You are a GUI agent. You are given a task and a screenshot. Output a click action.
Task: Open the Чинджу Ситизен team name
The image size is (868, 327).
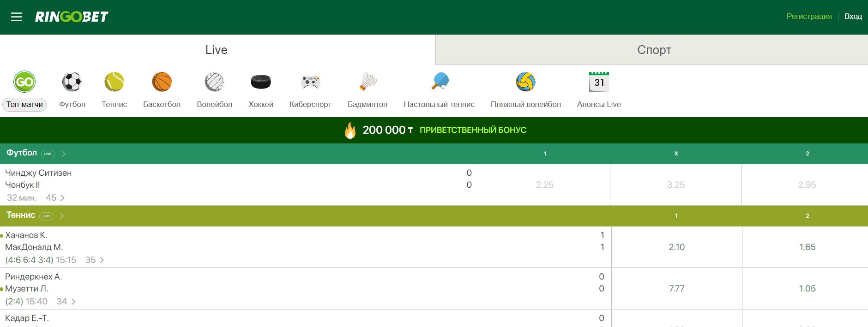point(38,173)
